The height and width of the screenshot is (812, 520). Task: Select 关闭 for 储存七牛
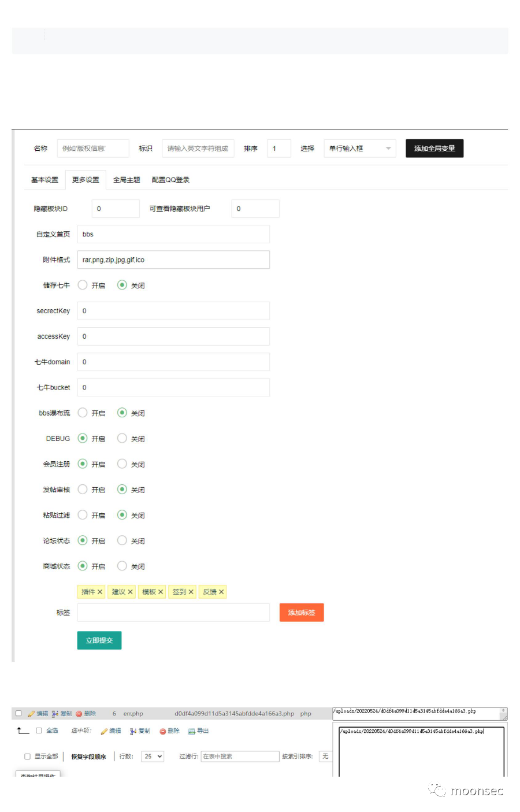tap(122, 285)
